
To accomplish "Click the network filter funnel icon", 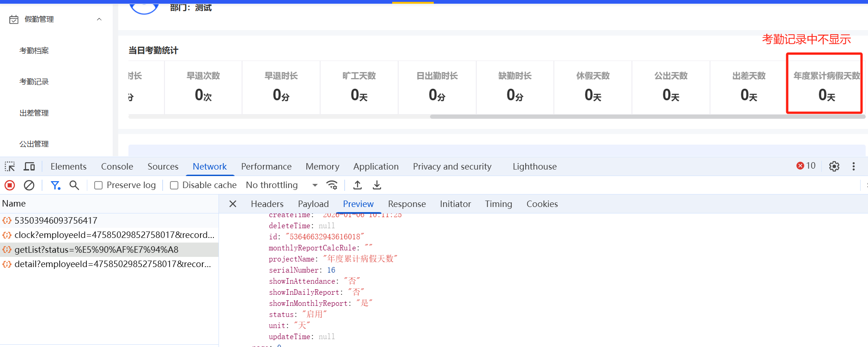I will pyautogui.click(x=55, y=185).
